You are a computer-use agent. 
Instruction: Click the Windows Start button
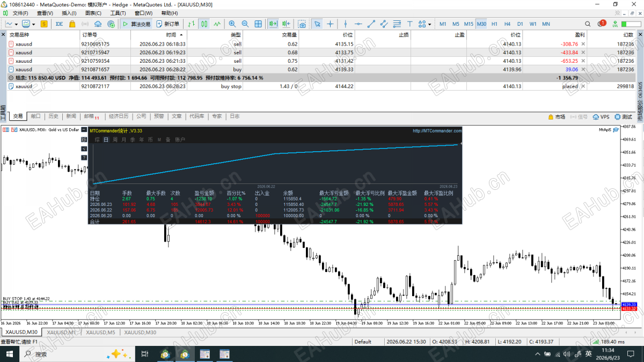tap(9, 354)
